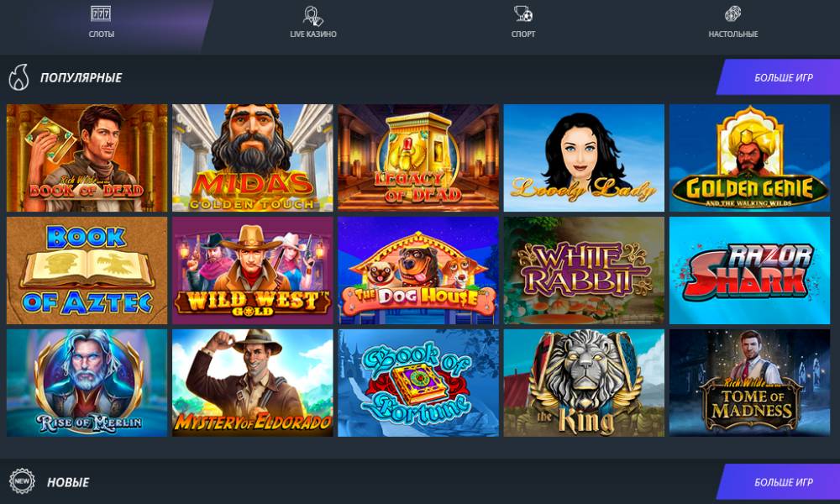Launch the Tome of Madness slot
840x504 pixels.
click(749, 383)
